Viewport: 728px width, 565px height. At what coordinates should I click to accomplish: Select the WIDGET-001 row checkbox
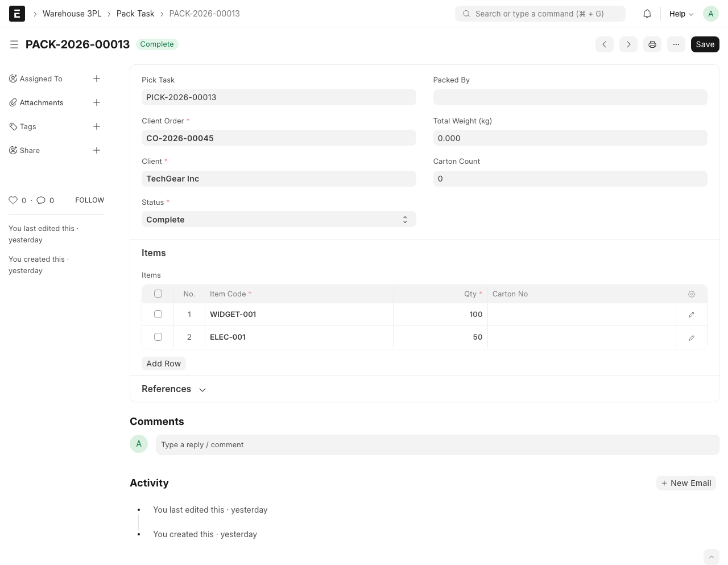(158, 314)
